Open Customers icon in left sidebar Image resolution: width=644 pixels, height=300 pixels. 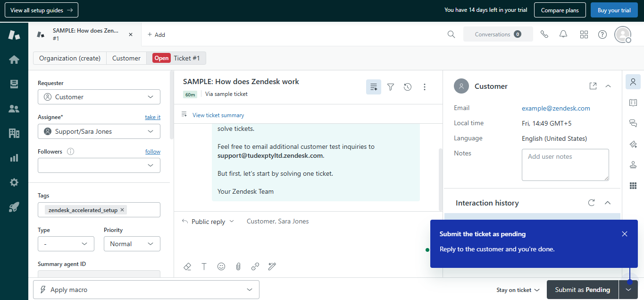(14, 109)
